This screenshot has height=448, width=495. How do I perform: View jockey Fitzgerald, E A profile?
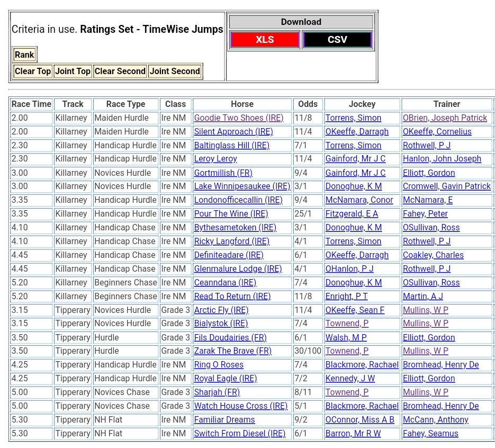[352, 214]
